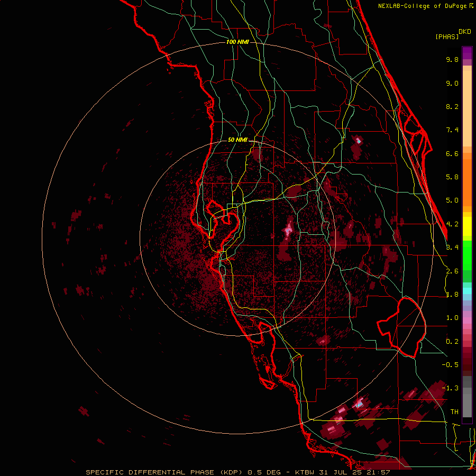Select the 5.0 legend value

click(452, 200)
